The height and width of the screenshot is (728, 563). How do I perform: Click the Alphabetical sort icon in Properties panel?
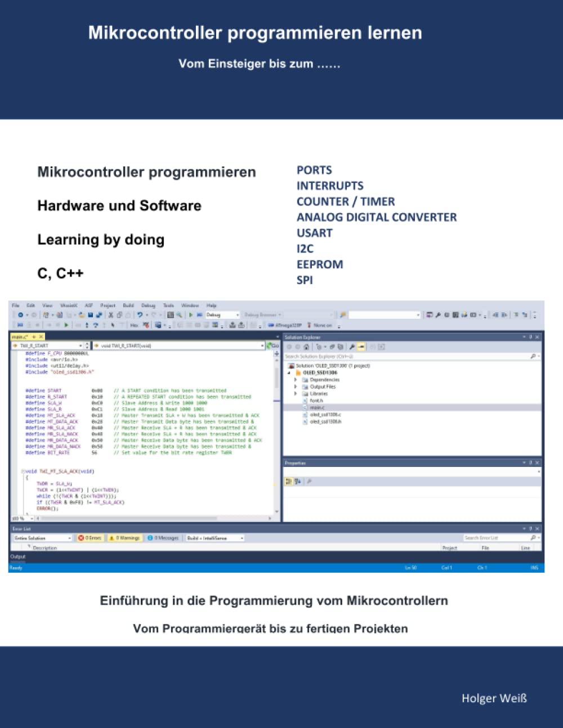point(298,482)
